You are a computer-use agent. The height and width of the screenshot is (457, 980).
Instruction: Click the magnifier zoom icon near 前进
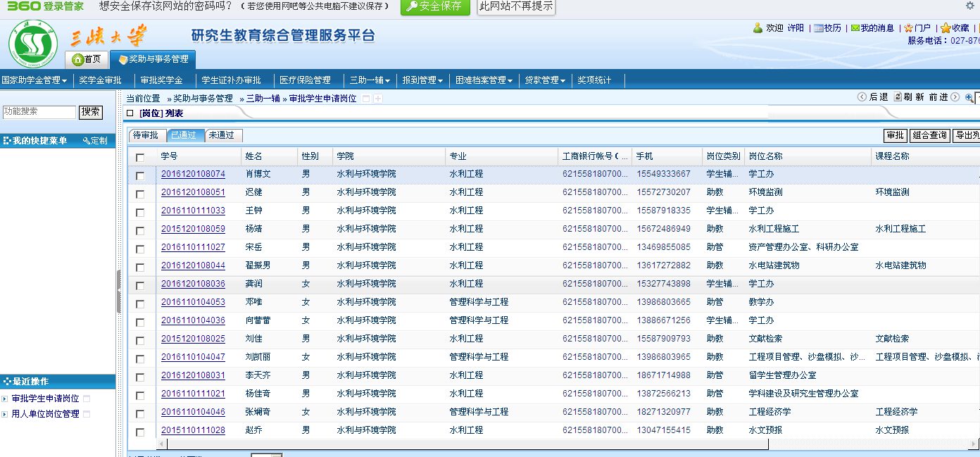click(969, 98)
